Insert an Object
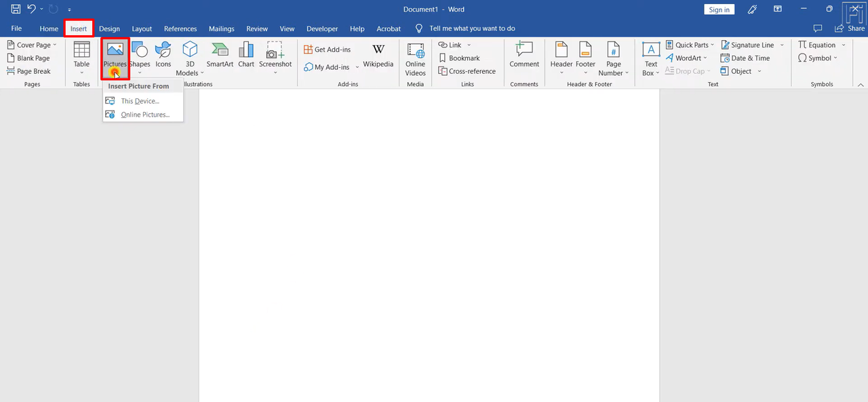868x402 pixels. tap(741, 71)
